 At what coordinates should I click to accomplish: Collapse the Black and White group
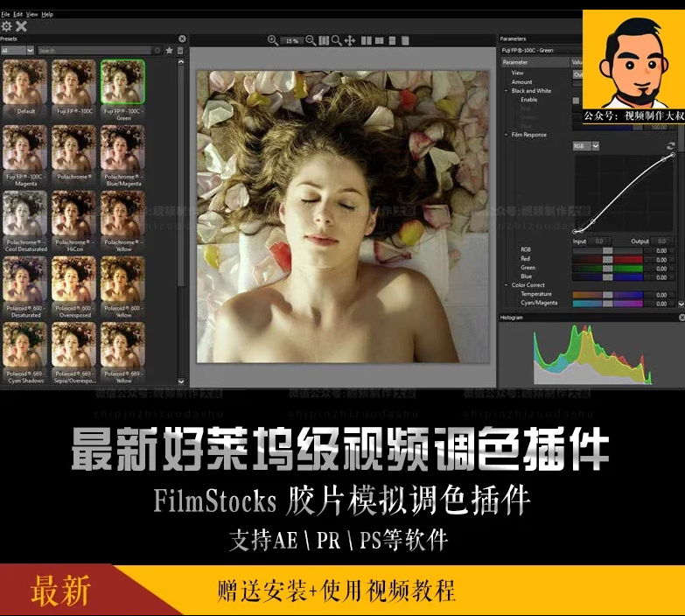click(506, 91)
